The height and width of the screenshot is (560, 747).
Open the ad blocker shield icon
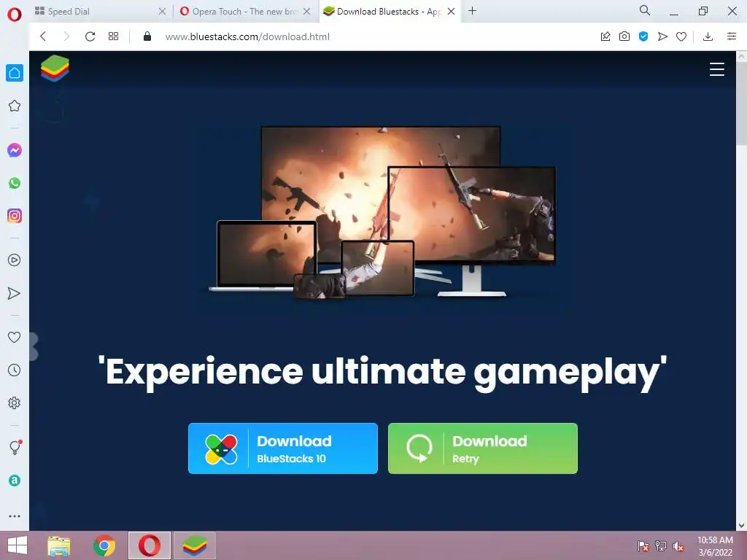click(x=643, y=36)
